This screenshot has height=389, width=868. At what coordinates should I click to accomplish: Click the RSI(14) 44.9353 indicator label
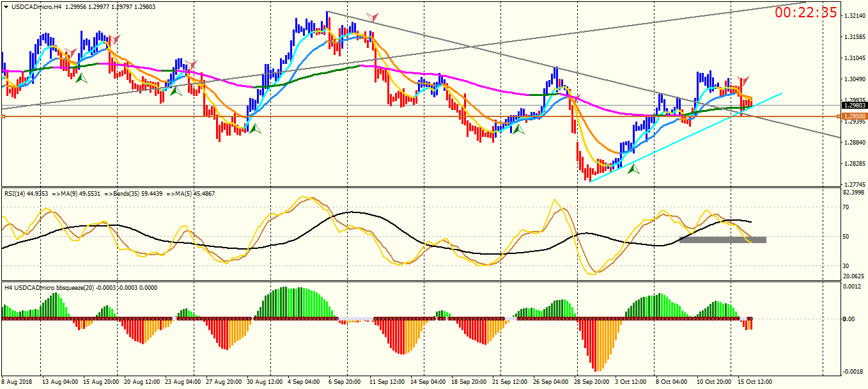pyautogui.click(x=27, y=193)
